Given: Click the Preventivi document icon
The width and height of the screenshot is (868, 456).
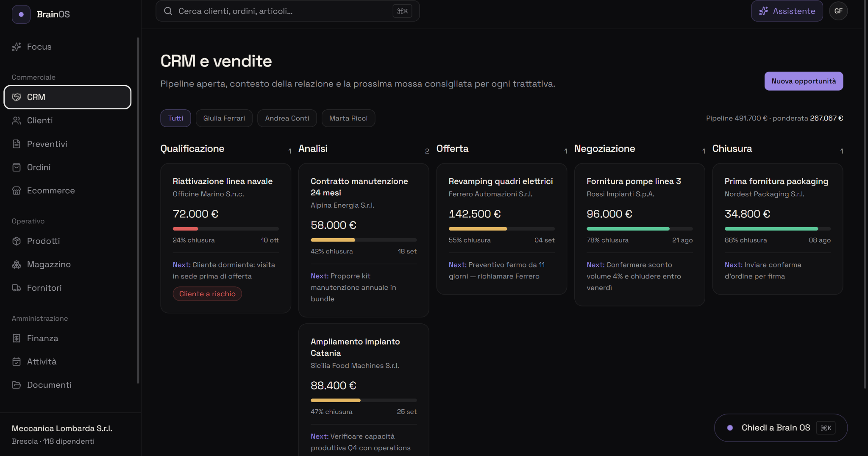Looking at the screenshot, I should click(x=17, y=144).
